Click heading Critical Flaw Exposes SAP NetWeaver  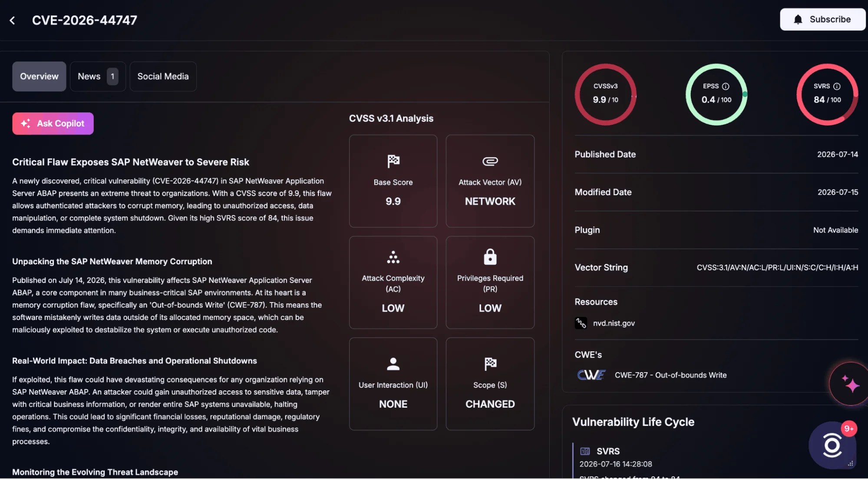tap(130, 162)
